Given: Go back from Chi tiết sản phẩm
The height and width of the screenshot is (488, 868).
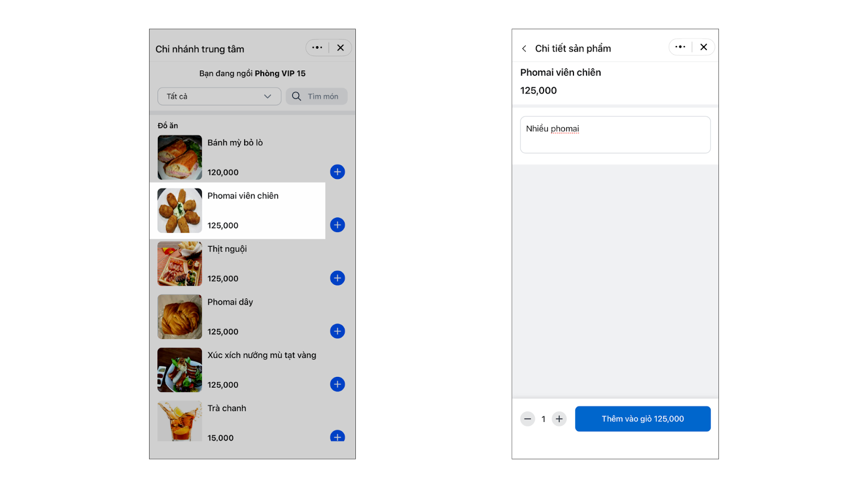Looking at the screenshot, I should tap(524, 49).
